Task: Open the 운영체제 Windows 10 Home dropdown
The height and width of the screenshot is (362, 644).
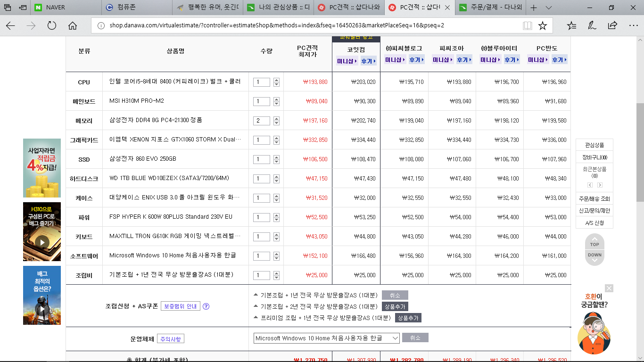Action: coord(327,338)
